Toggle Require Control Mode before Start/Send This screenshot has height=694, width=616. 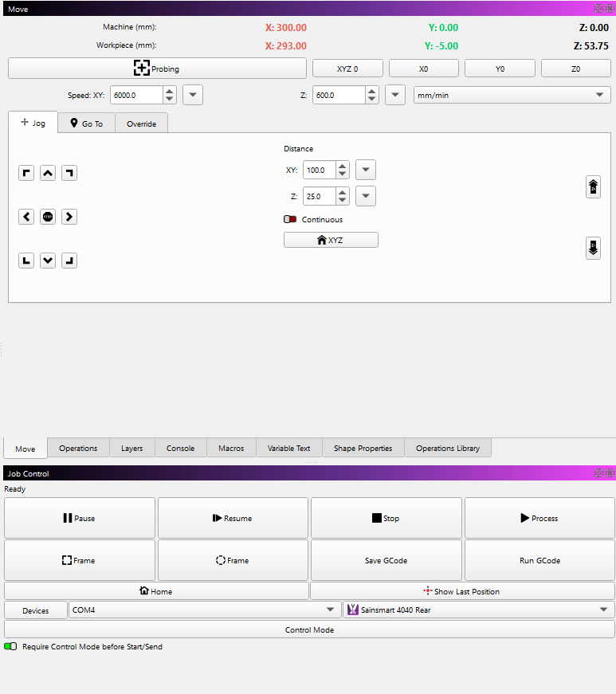10,646
